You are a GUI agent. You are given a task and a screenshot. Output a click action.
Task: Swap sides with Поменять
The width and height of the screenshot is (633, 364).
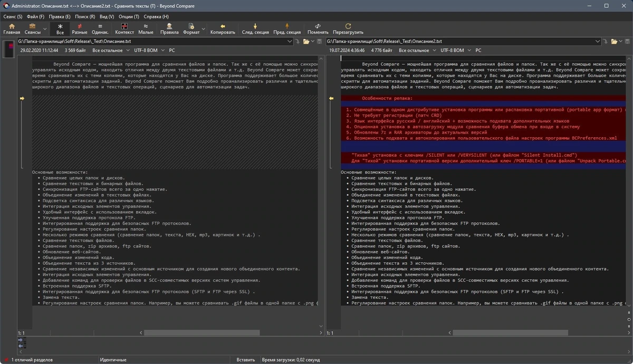tap(318, 28)
